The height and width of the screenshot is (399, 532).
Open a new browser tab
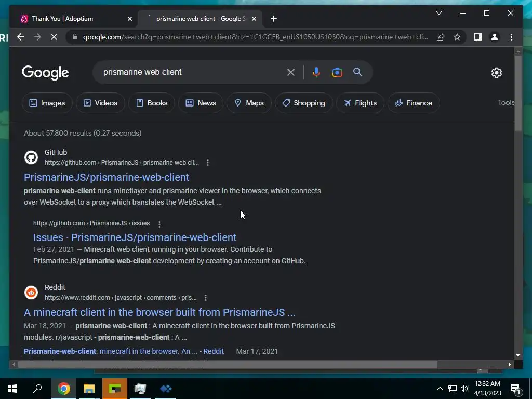[x=274, y=19]
